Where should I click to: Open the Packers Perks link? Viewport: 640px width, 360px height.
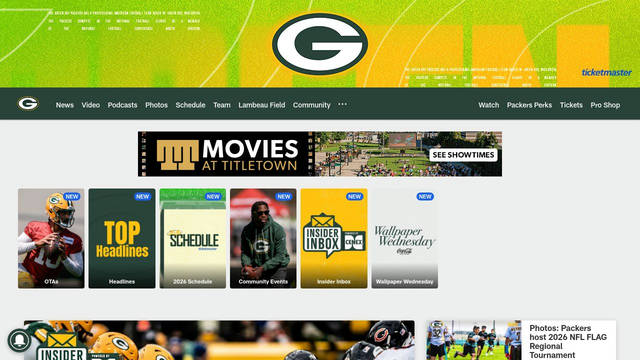point(529,105)
